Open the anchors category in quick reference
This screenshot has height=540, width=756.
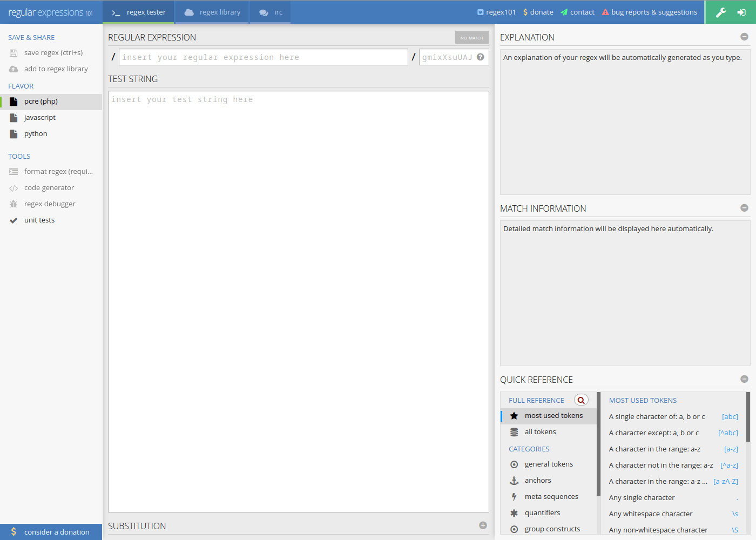click(538, 480)
